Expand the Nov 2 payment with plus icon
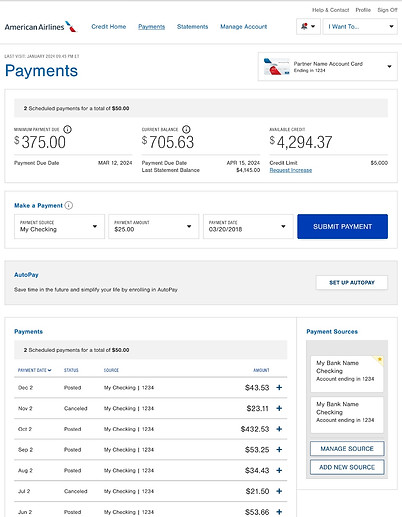Screen dimensions: 402x517 click(279, 408)
